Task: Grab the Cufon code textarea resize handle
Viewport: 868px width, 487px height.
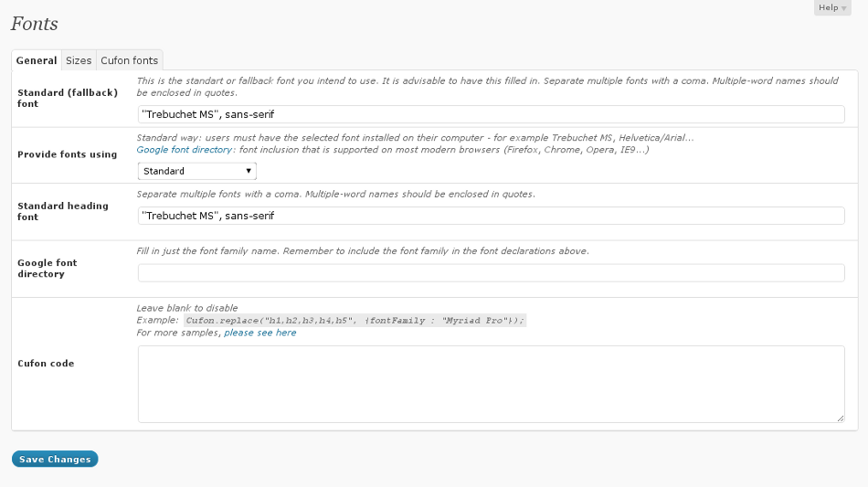Action: pyautogui.click(x=840, y=418)
